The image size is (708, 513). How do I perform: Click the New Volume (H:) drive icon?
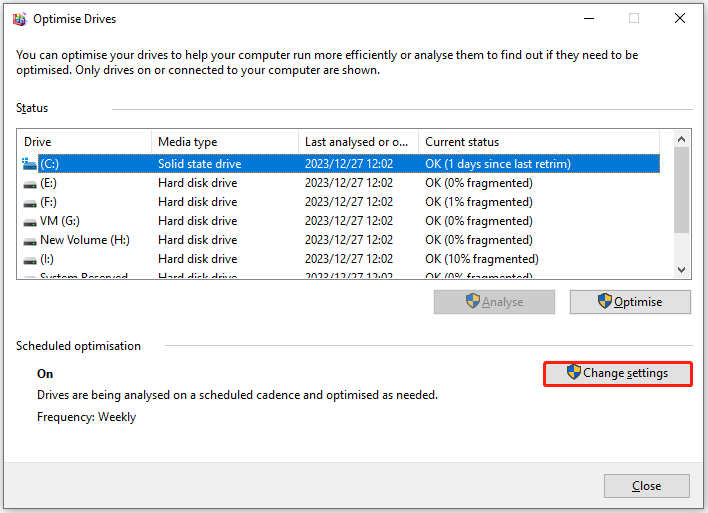pos(29,240)
